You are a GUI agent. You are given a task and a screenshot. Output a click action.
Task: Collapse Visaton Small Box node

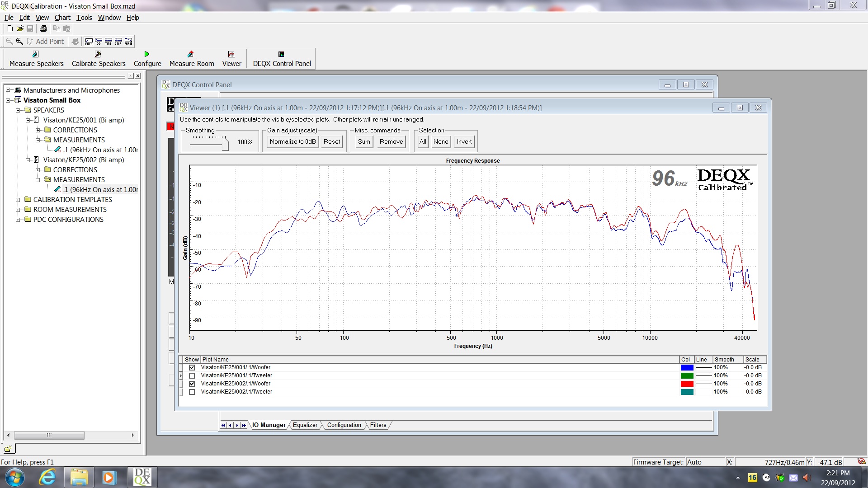pyautogui.click(x=8, y=100)
